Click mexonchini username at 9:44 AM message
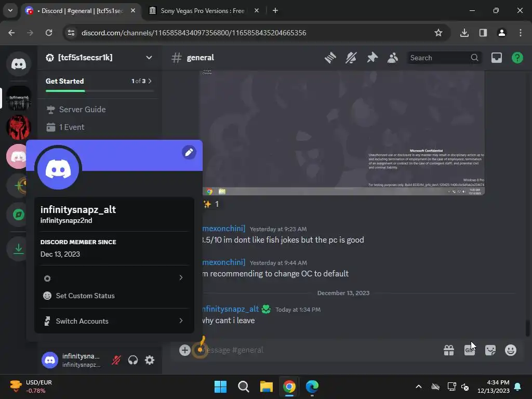 coord(223,262)
